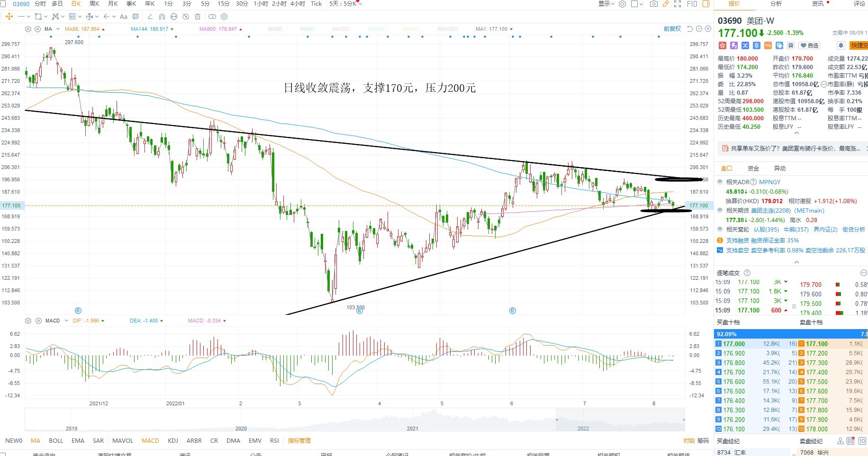Viewport: 868px width, 456px height.
Task: Hide all drawings with eye-slash icon
Action: coord(186,17)
